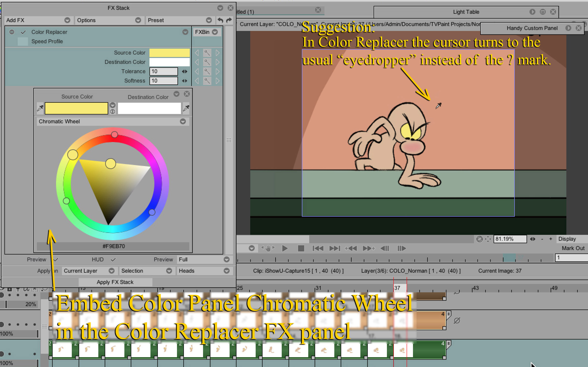This screenshot has width=588, height=367.
Task: Click the zoom out minus button
Action: point(542,239)
